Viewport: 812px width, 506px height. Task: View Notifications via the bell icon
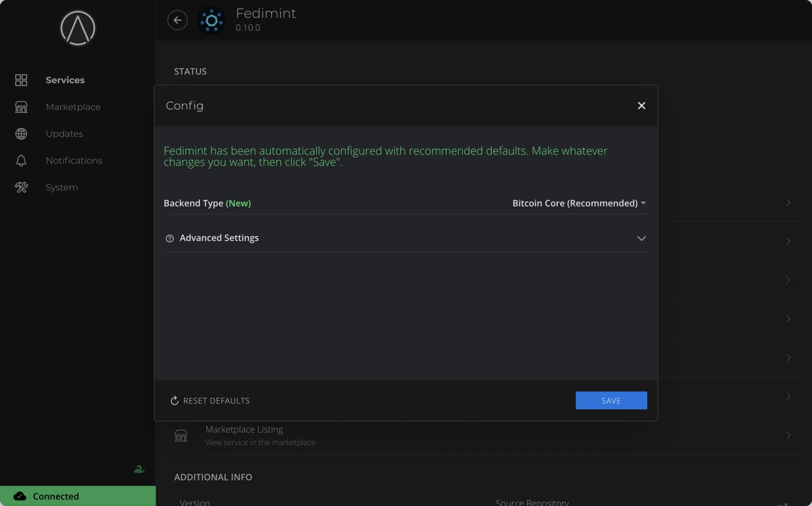click(x=21, y=160)
